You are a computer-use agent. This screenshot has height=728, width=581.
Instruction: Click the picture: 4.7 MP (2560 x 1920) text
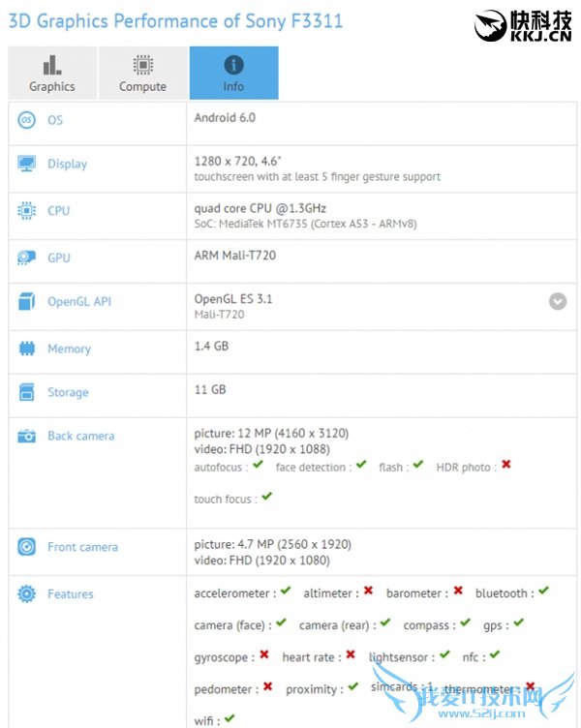tap(273, 544)
